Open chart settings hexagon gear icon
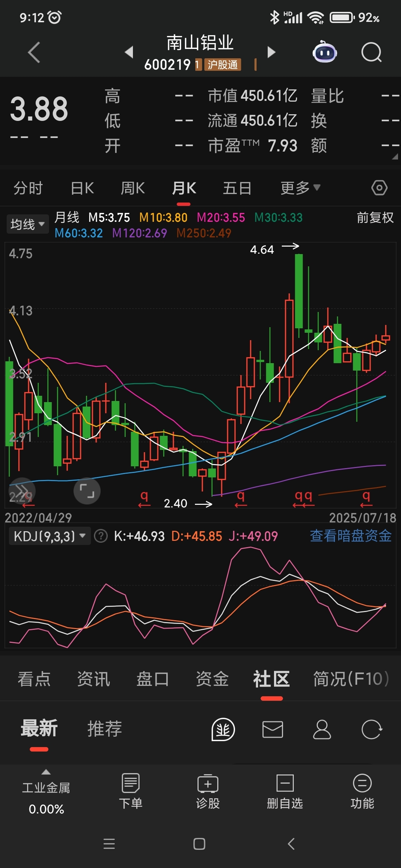This screenshot has width=401, height=868. pos(379,188)
